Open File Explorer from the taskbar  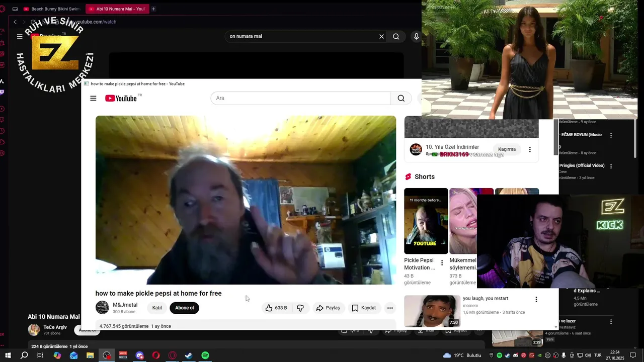coord(90,355)
